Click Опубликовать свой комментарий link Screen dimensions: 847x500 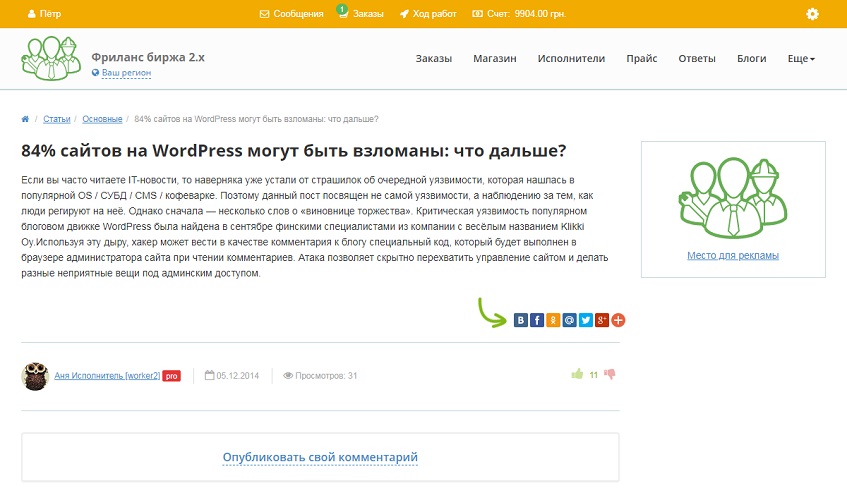320,457
